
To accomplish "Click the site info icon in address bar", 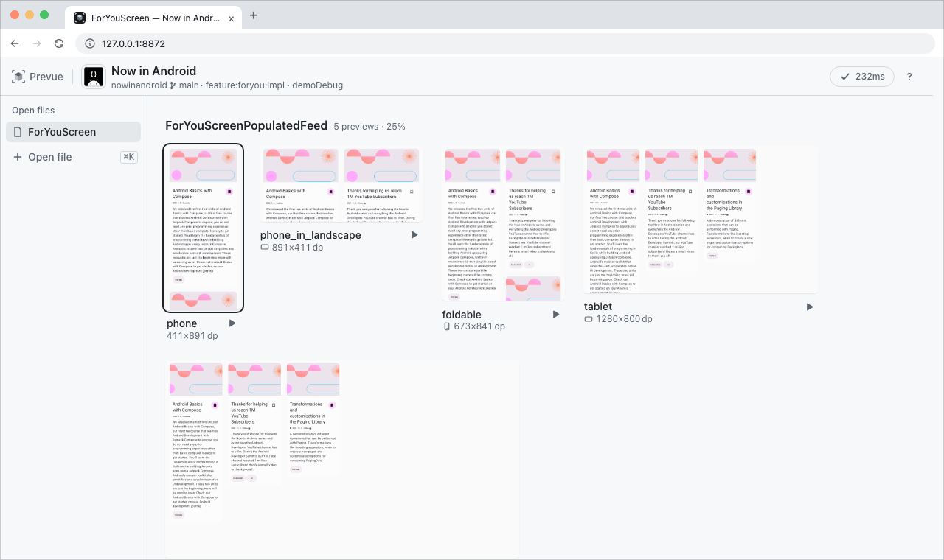I will click(x=90, y=43).
